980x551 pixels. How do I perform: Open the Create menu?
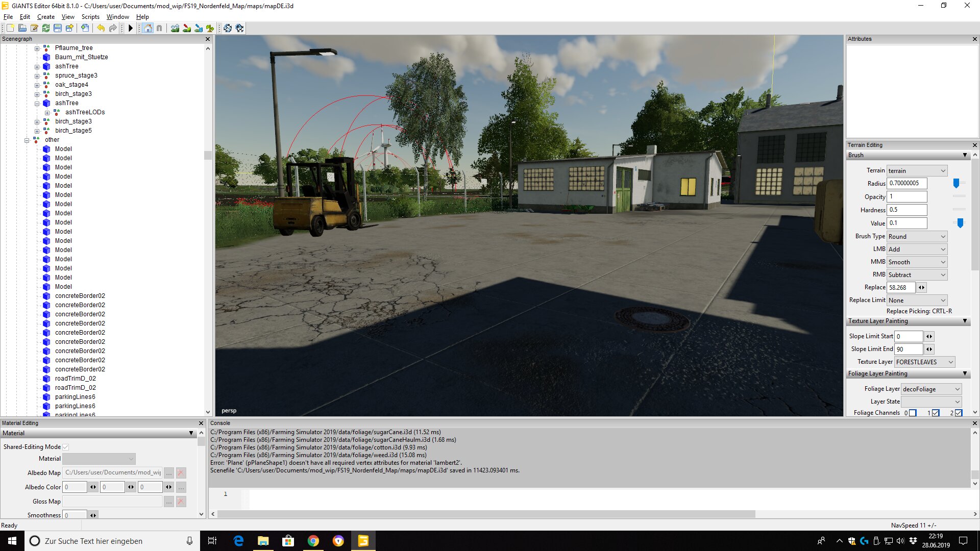[x=45, y=17]
